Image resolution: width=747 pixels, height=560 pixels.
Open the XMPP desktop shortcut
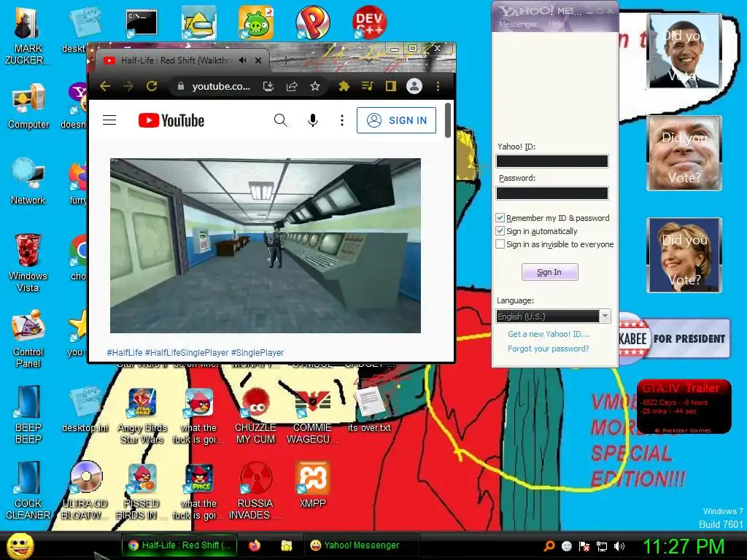click(x=312, y=485)
